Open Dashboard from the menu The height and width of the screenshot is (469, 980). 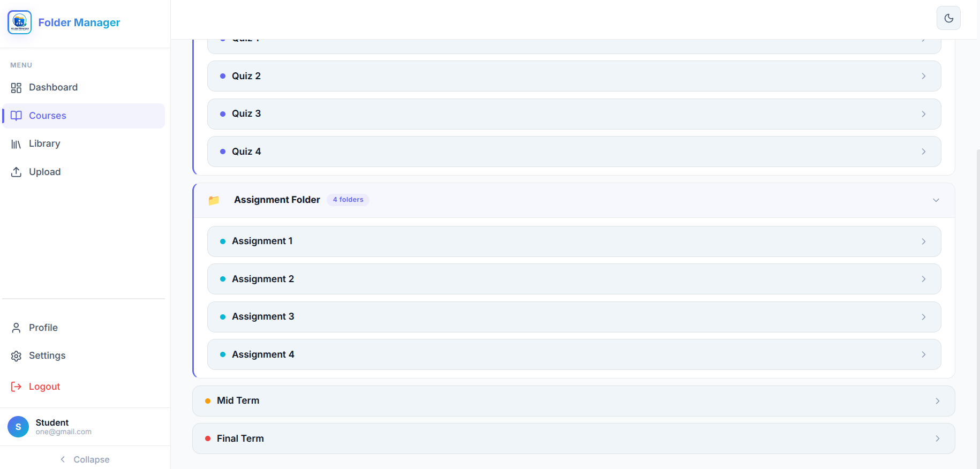point(84,87)
